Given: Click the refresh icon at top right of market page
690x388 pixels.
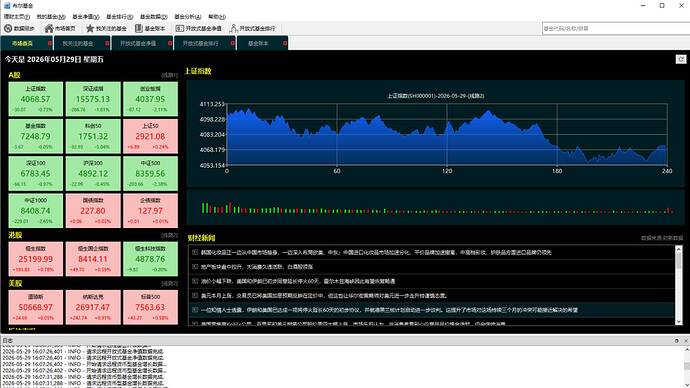Looking at the screenshot, I should [681, 59].
